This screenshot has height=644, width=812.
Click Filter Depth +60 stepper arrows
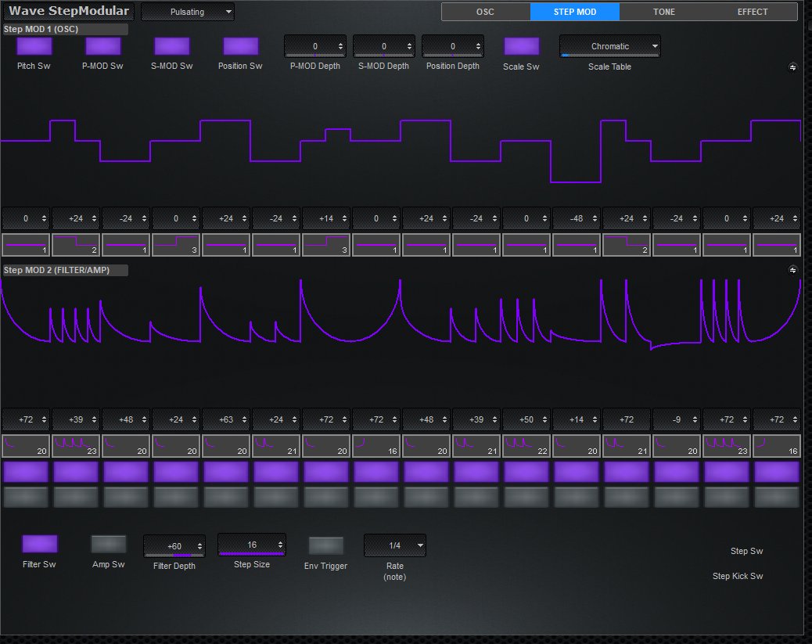(x=199, y=546)
